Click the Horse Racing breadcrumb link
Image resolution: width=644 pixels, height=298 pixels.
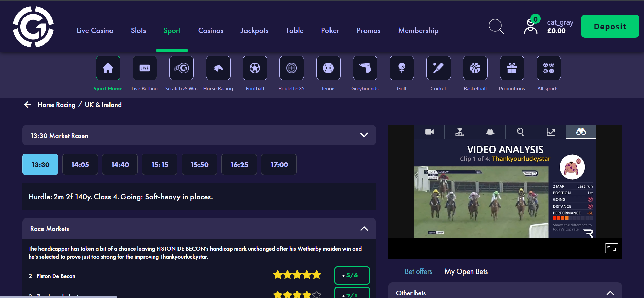(56, 105)
